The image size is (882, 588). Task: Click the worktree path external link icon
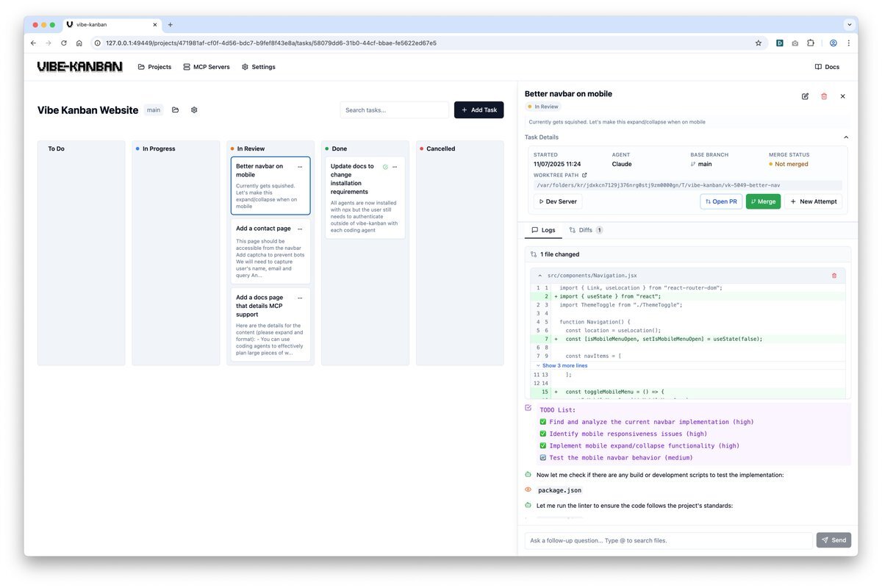click(x=585, y=176)
